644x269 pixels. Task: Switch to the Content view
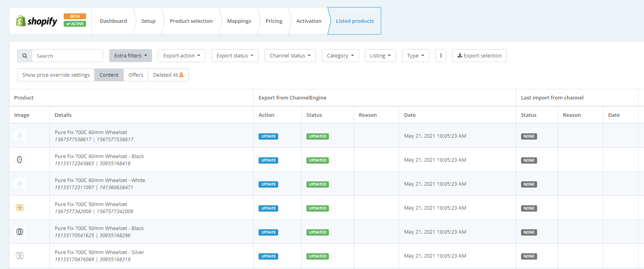point(109,75)
